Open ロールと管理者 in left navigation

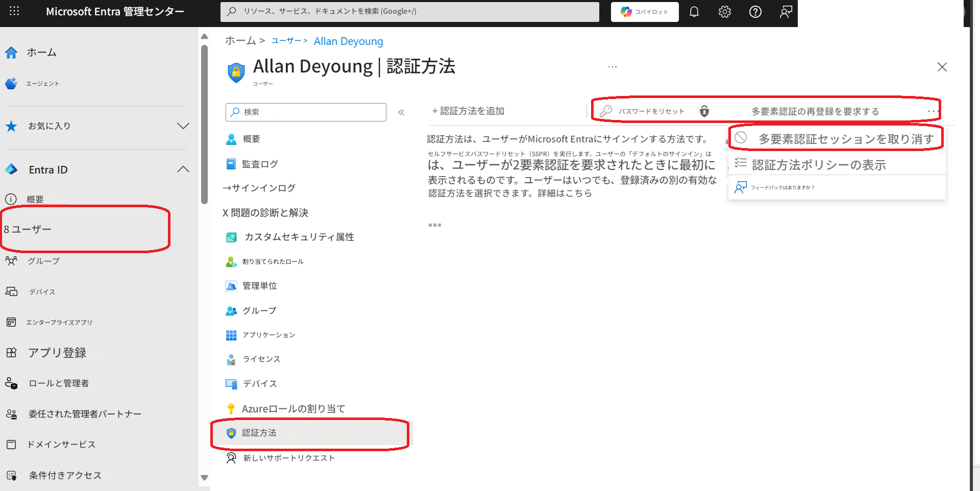(59, 383)
